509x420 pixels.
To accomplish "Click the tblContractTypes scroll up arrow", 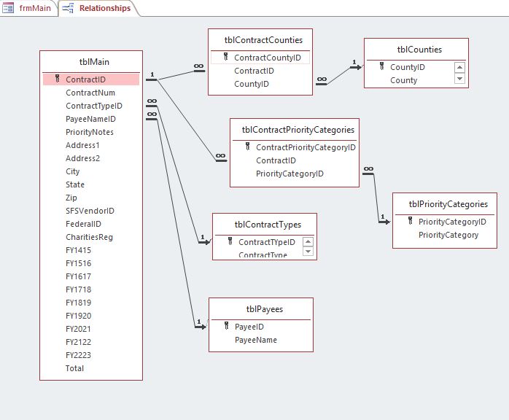I will 308,242.
